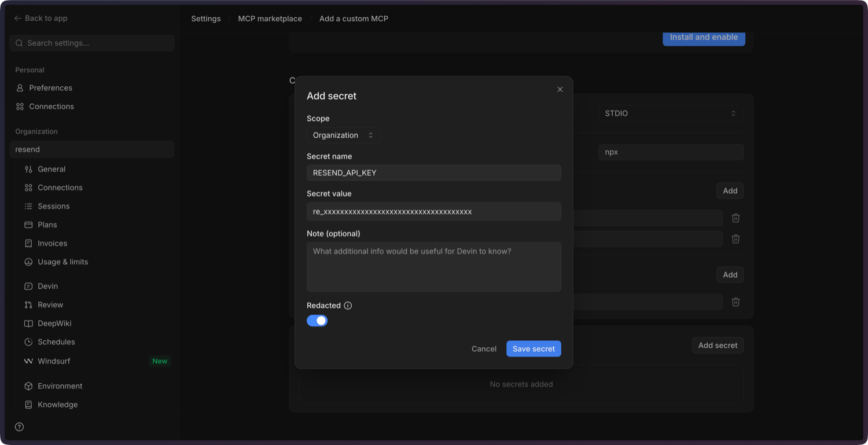
Task: Click the General sliders icon
Action: (x=28, y=170)
